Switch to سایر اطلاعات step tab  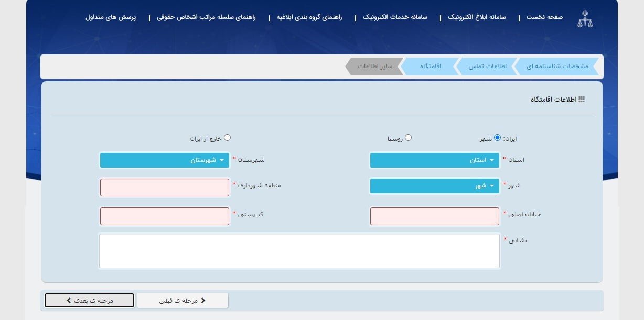click(375, 67)
